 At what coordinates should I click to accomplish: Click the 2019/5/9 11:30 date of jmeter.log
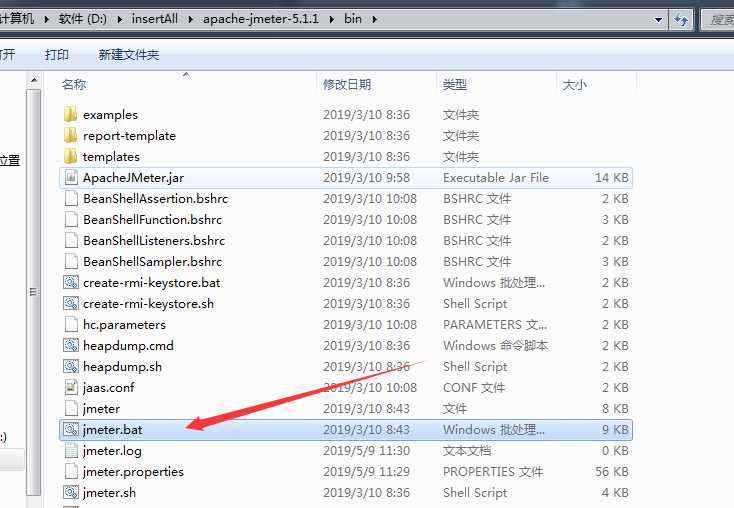[367, 451]
